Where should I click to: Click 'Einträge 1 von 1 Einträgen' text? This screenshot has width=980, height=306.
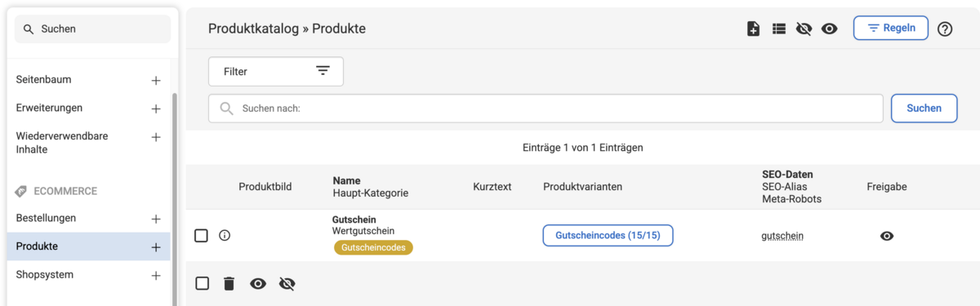coord(582,148)
